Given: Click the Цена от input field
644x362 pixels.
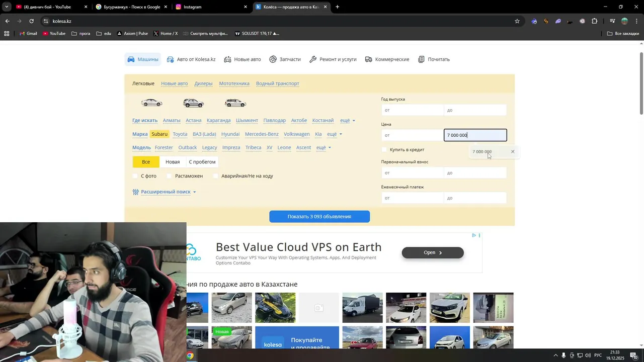Looking at the screenshot, I should (413, 135).
